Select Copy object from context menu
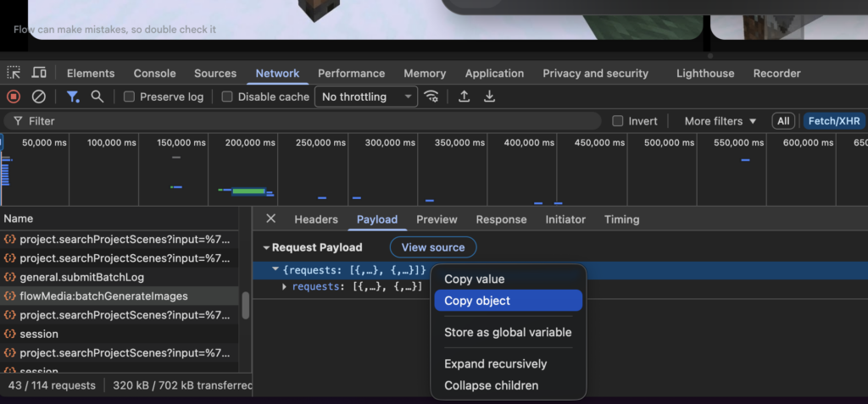 508,301
